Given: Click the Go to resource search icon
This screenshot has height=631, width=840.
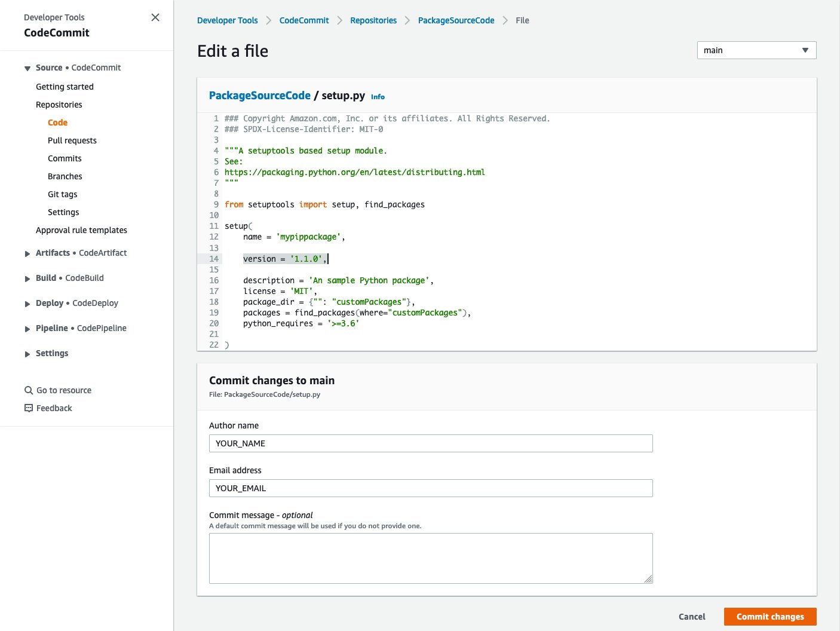Looking at the screenshot, I should [29, 390].
